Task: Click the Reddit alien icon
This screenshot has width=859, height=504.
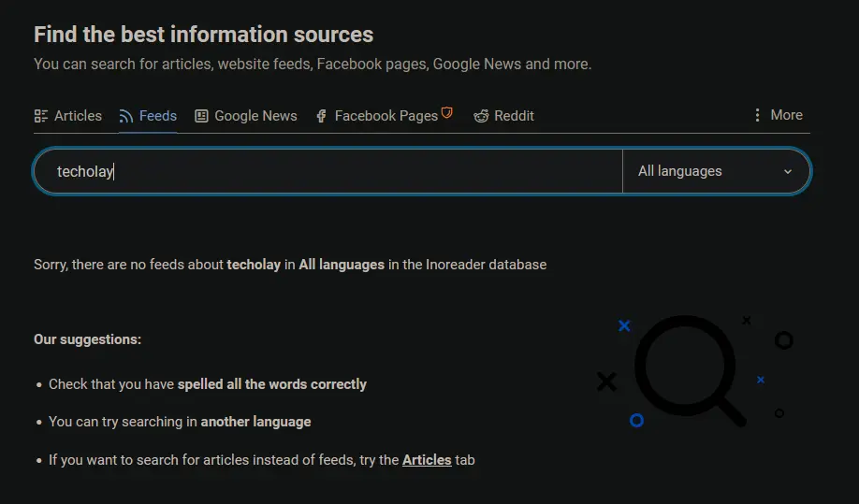Action: (x=481, y=116)
